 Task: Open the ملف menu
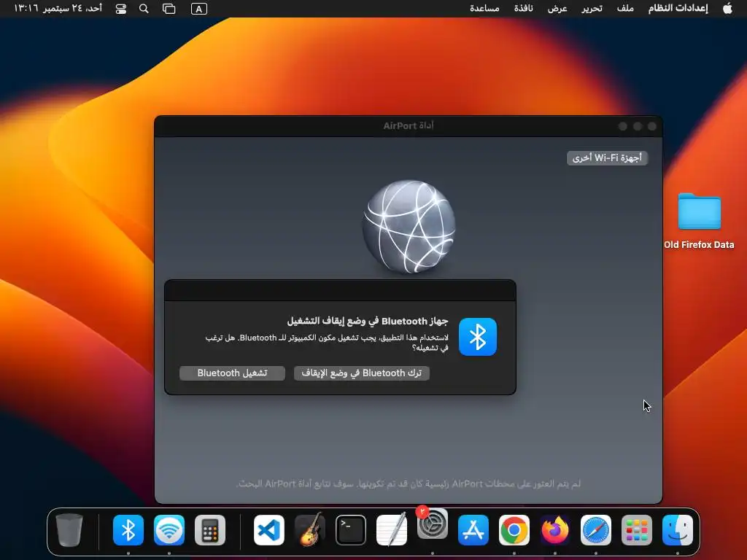click(625, 9)
